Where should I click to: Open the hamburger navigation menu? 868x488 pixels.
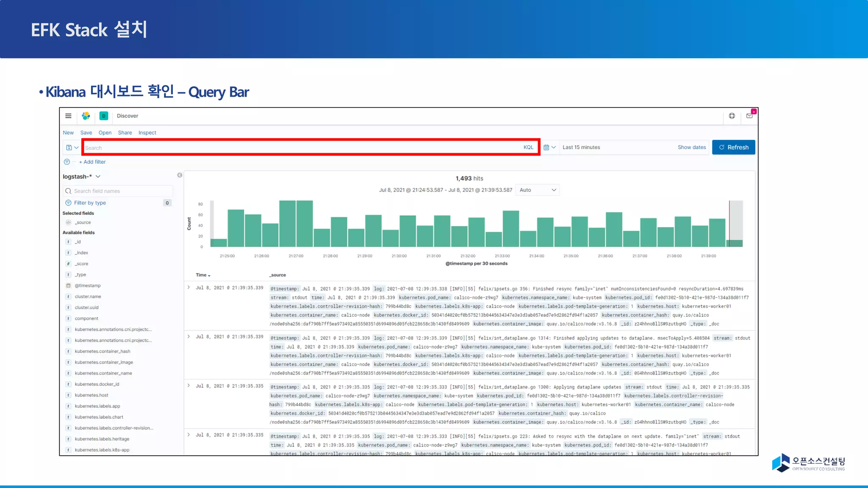tap(68, 116)
